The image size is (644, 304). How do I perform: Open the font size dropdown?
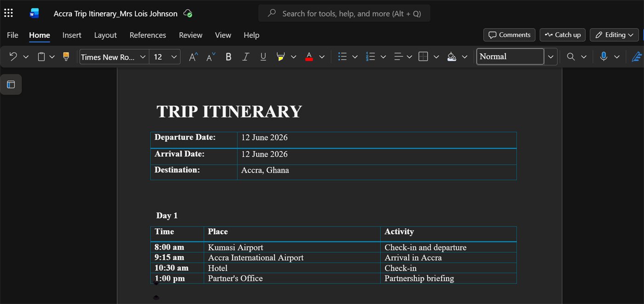pyautogui.click(x=174, y=57)
